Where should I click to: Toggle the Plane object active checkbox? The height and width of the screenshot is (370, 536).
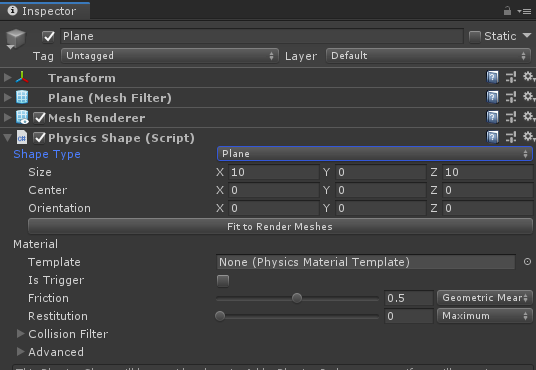(48, 36)
